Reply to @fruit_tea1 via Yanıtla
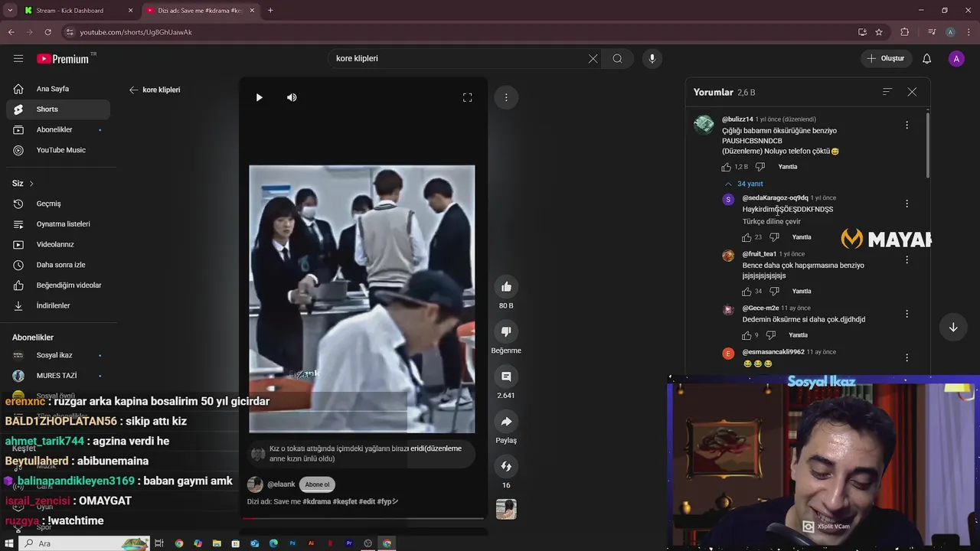 coord(802,292)
